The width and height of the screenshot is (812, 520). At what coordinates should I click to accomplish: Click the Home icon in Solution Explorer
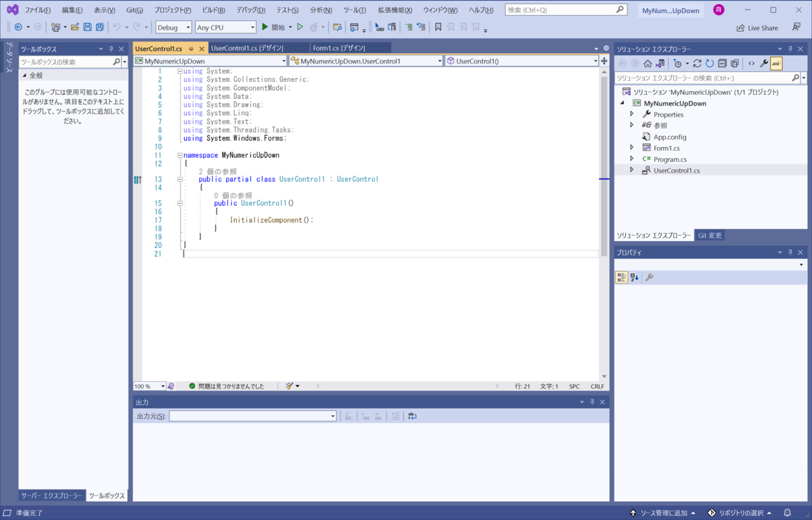point(648,63)
